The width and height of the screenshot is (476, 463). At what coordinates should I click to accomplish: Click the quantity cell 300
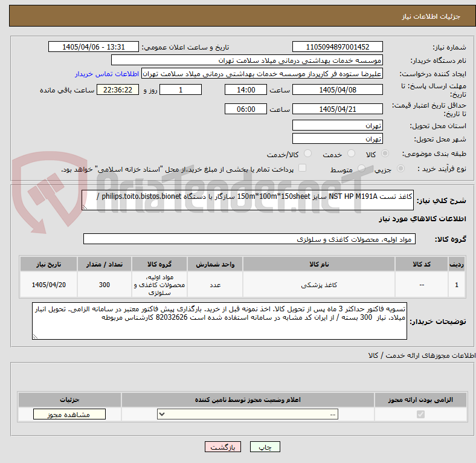click(x=104, y=285)
